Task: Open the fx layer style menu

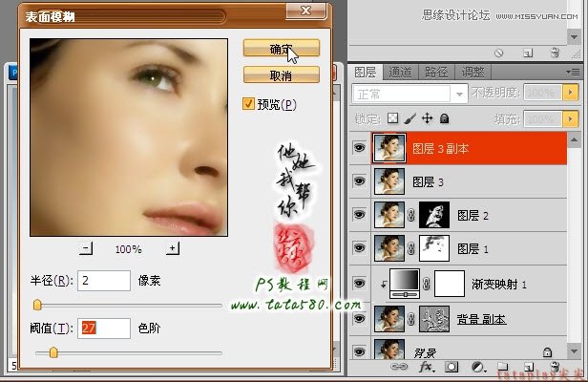Action: click(427, 367)
